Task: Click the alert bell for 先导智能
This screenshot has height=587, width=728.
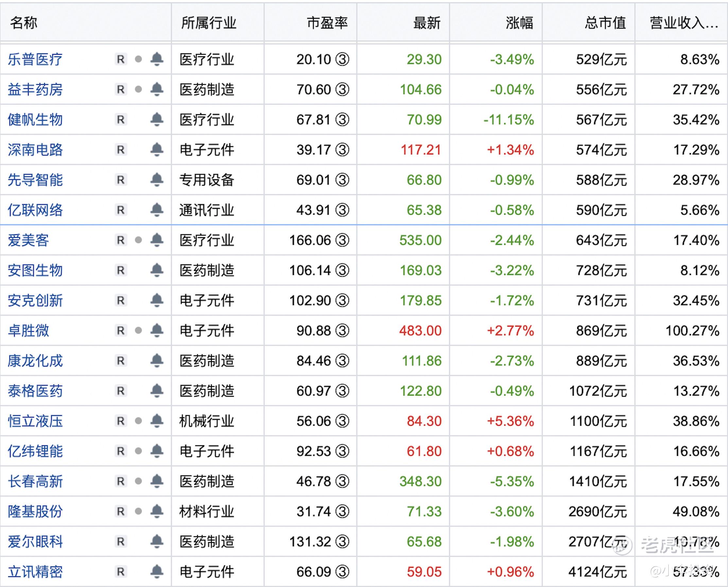Action: tap(157, 180)
